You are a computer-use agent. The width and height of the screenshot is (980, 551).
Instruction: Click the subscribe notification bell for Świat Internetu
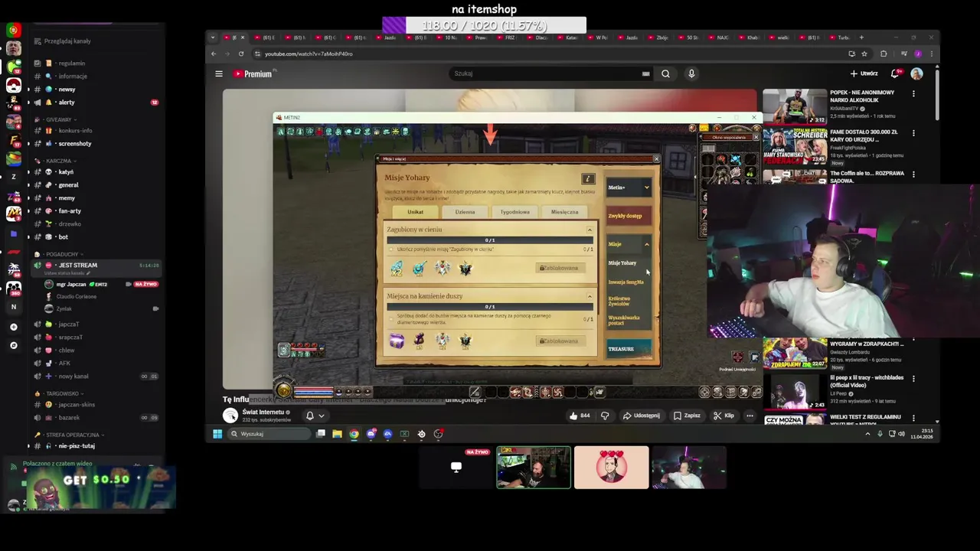click(x=309, y=416)
